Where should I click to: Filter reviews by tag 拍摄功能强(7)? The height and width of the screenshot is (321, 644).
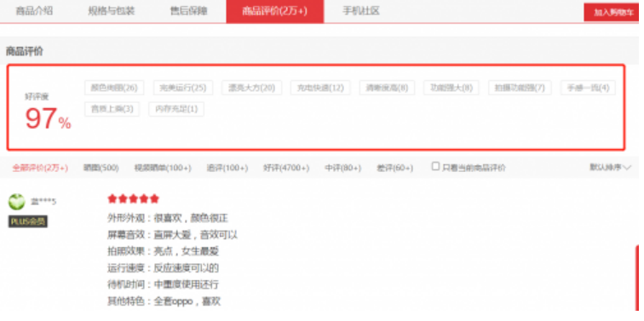(x=520, y=88)
